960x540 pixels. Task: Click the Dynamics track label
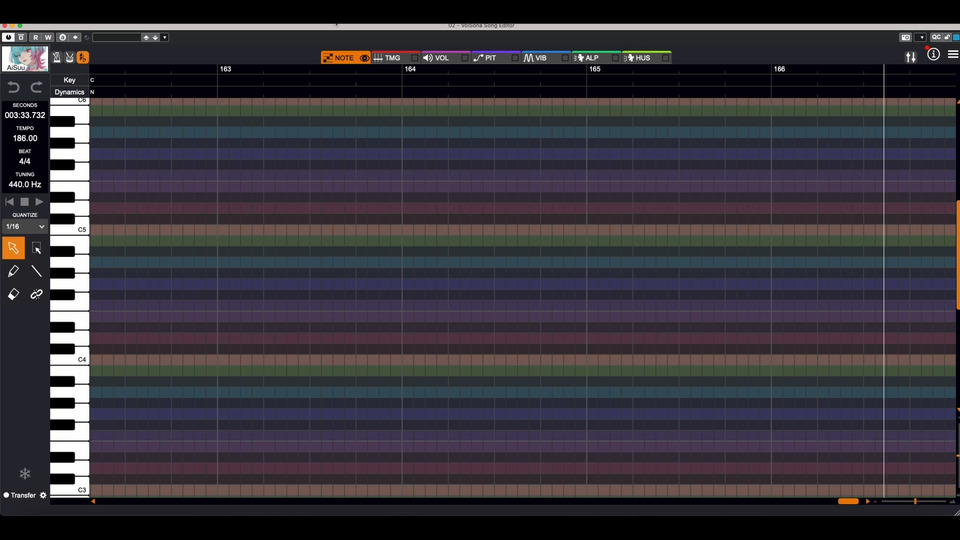[x=69, y=92]
